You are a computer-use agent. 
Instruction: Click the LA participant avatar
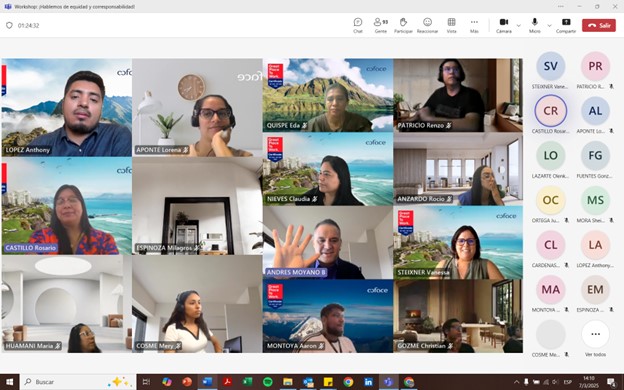(x=595, y=245)
